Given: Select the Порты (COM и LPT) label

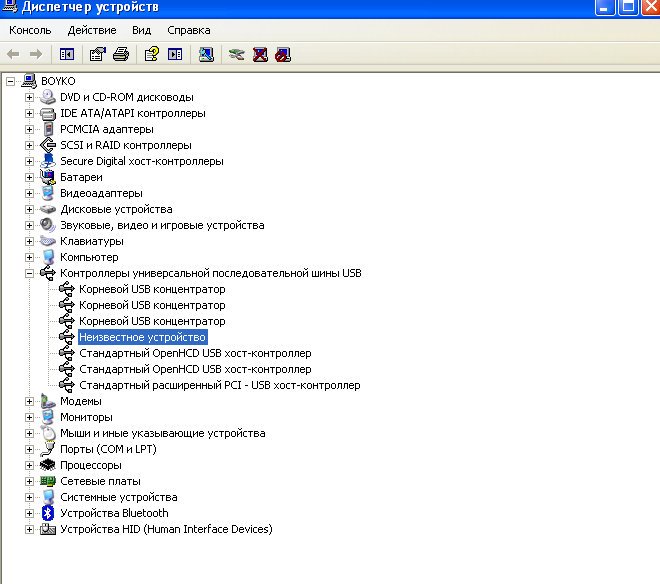Looking at the screenshot, I should 108,449.
